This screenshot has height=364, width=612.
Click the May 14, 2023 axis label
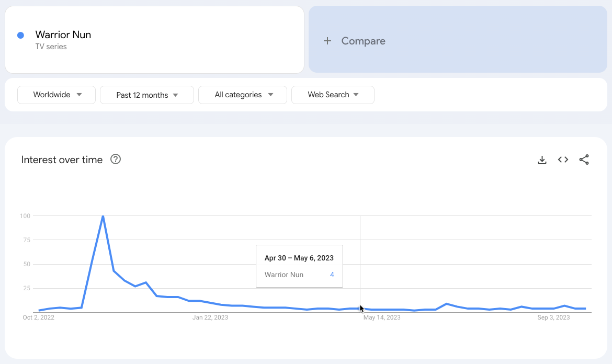point(382,317)
